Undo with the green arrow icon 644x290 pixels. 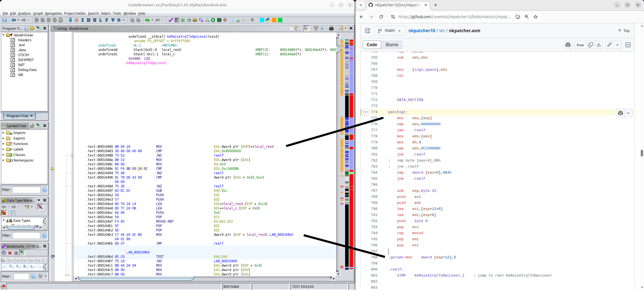tap(147, 20)
